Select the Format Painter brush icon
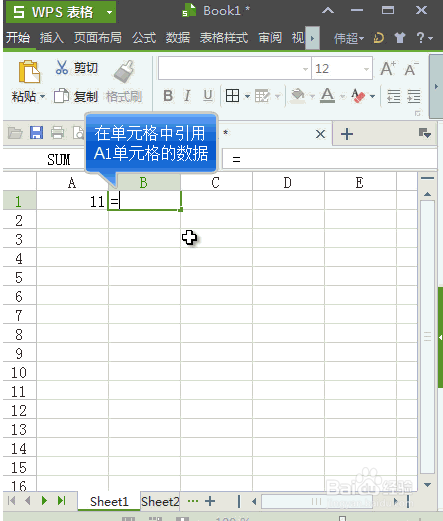 pos(124,71)
